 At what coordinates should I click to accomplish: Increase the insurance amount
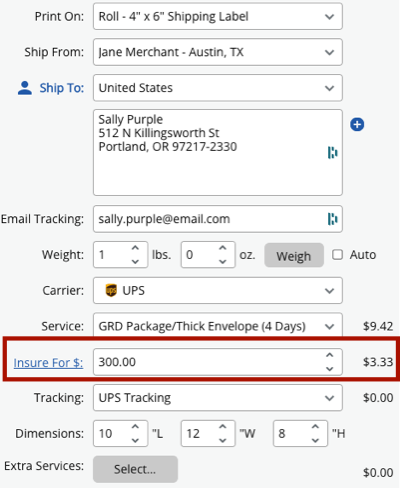pos(330,355)
